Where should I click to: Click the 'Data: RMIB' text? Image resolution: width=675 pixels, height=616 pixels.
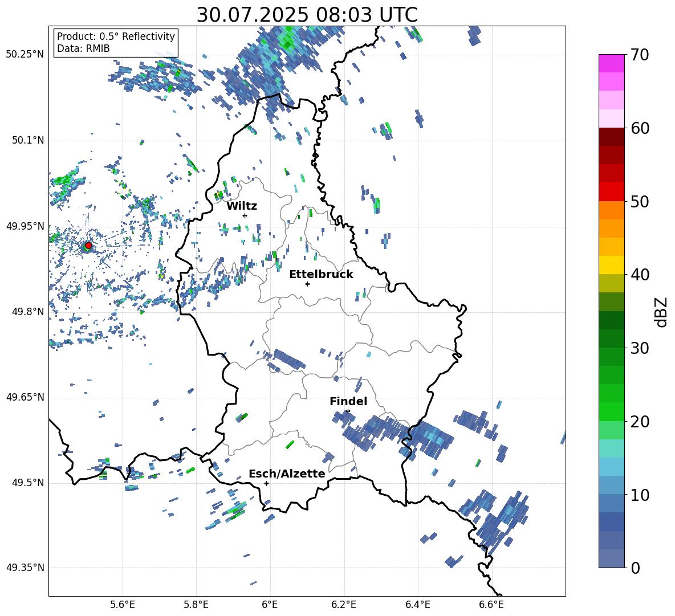point(83,48)
